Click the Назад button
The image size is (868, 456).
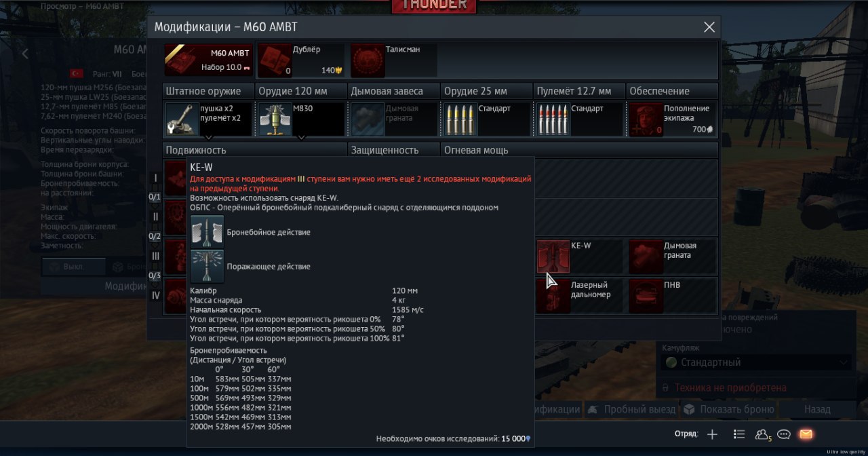tap(817, 409)
